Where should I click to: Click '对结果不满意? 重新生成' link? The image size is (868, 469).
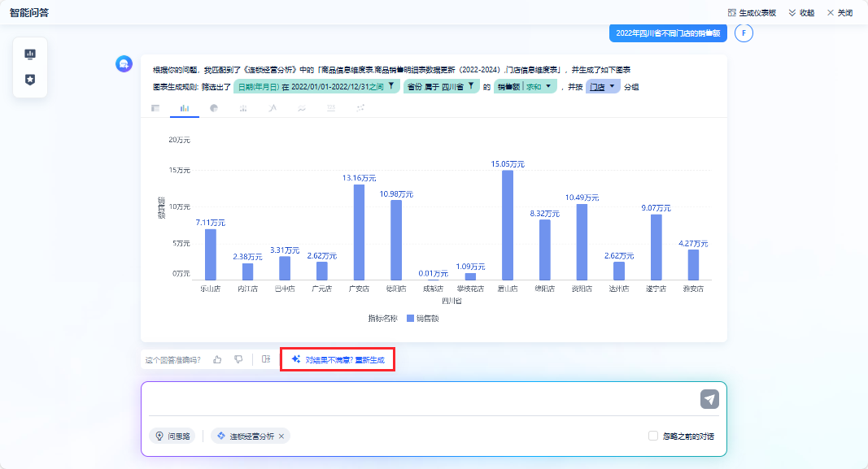tap(338, 359)
